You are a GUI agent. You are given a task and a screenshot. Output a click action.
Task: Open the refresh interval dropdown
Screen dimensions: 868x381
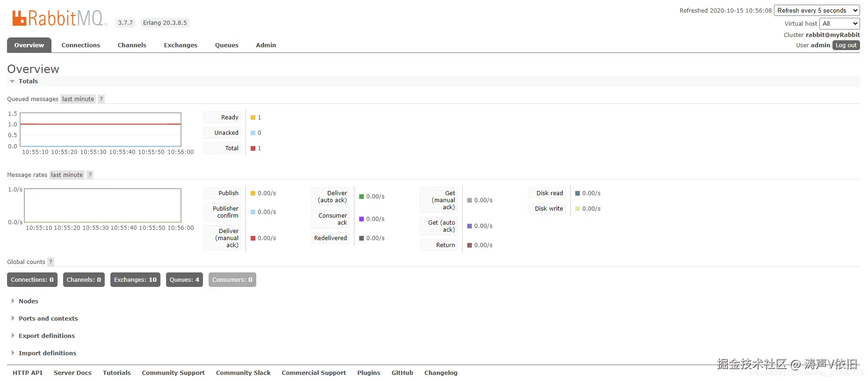tap(817, 10)
